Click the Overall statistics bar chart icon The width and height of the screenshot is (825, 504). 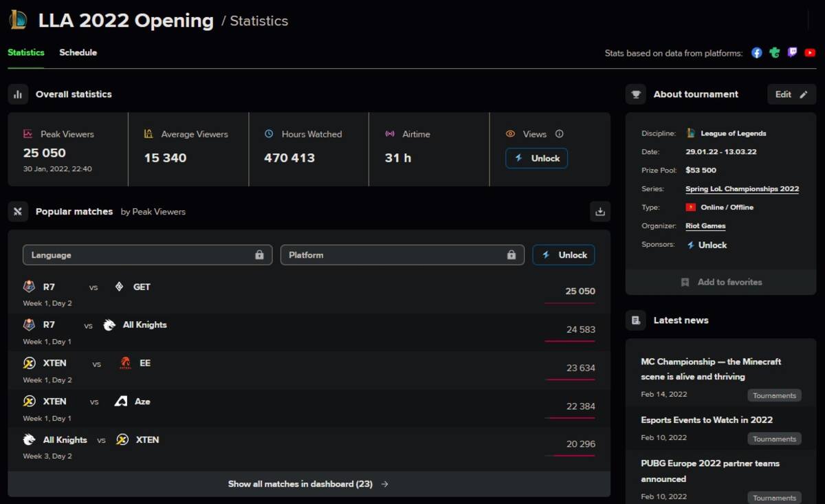point(18,94)
